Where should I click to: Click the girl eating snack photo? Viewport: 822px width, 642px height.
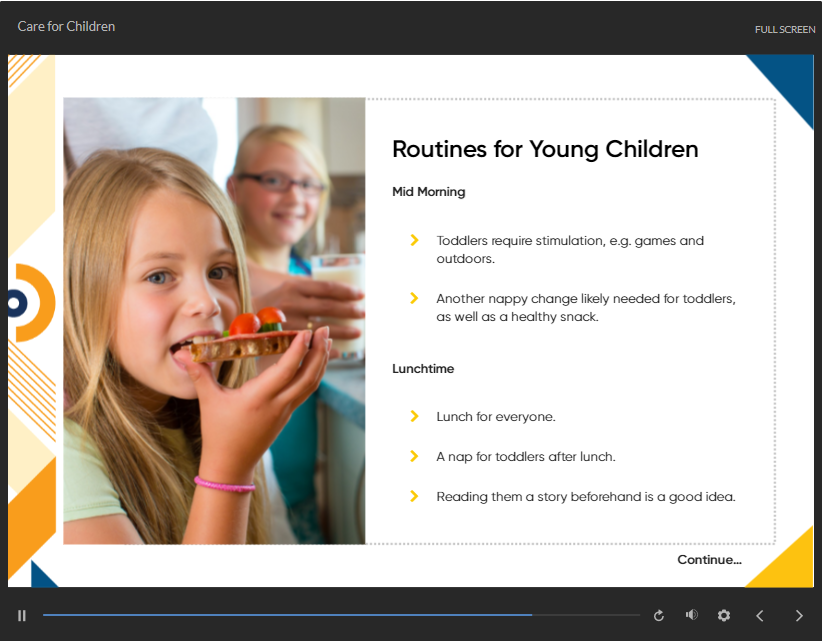(214, 321)
